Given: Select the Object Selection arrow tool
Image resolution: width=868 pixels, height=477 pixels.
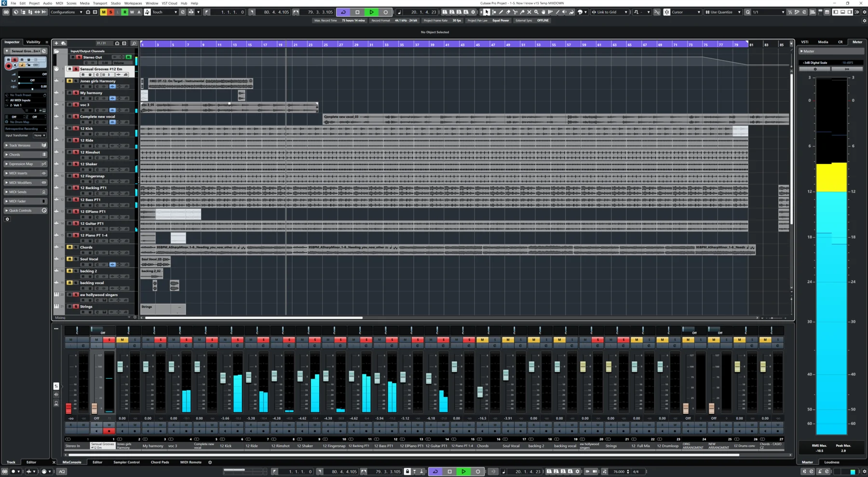Looking at the screenshot, I should tap(486, 12).
